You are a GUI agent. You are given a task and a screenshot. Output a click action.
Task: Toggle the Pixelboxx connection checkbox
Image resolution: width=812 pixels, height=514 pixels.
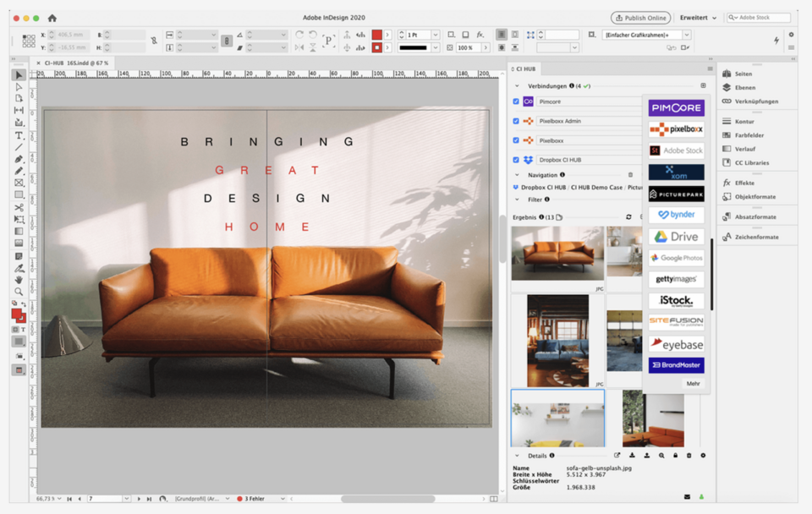point(516,140)
